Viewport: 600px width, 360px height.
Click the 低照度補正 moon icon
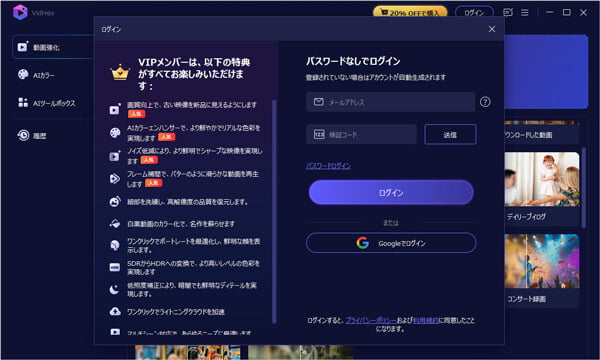pyautogui.click(x=114, y=290)
